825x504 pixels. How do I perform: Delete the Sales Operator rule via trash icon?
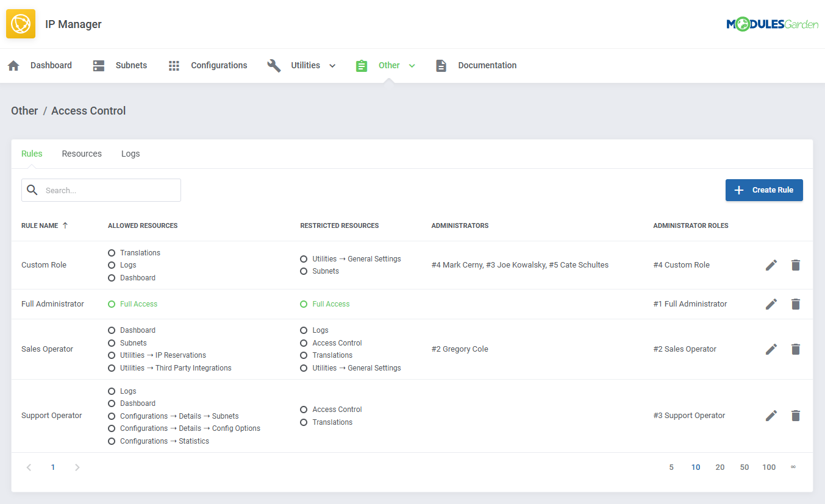point(795,349)
